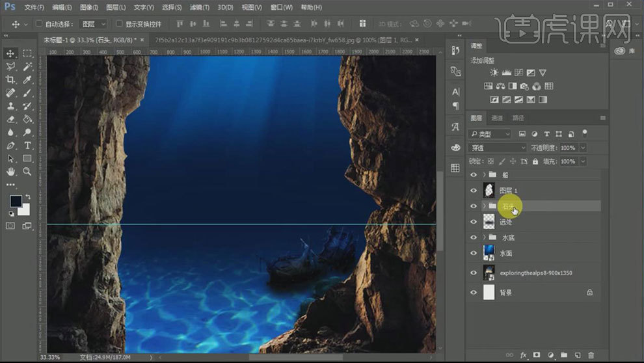Add a Brightness/Contrast adjustment
The image size is (644, 363).
point(494,73)
